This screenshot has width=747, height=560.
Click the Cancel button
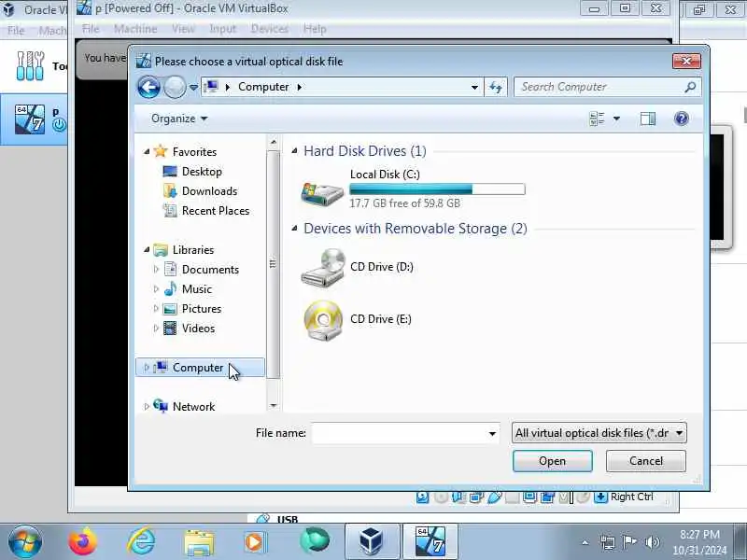coord(646,461)
